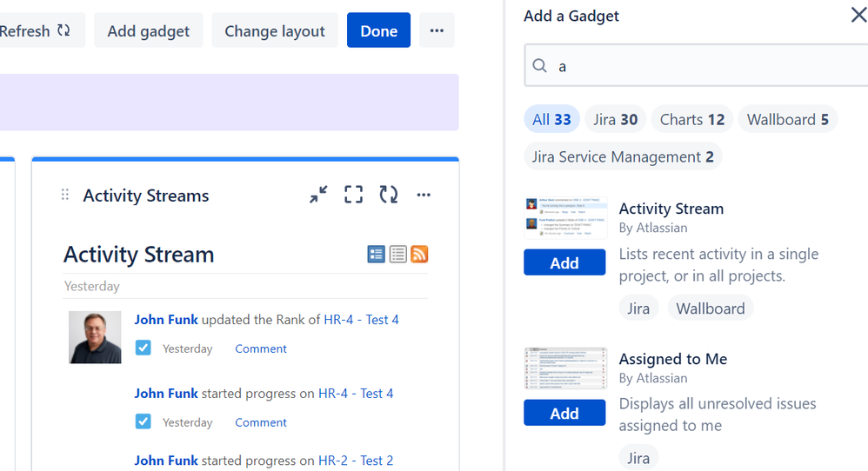This screenshot has height=471, width=868.
Task: Select the All 33 filter
Action: 551,119
